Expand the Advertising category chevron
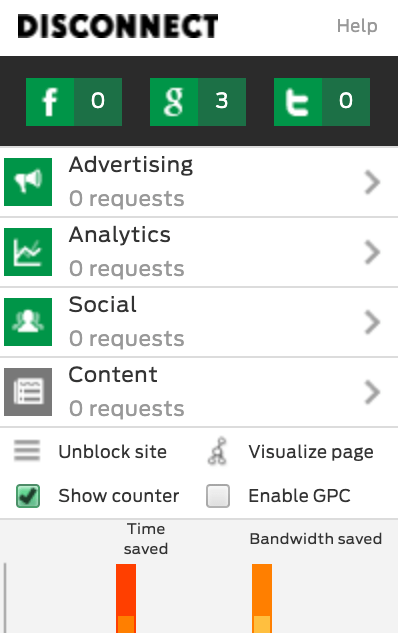The image size is (398, 633). point(373,182)
